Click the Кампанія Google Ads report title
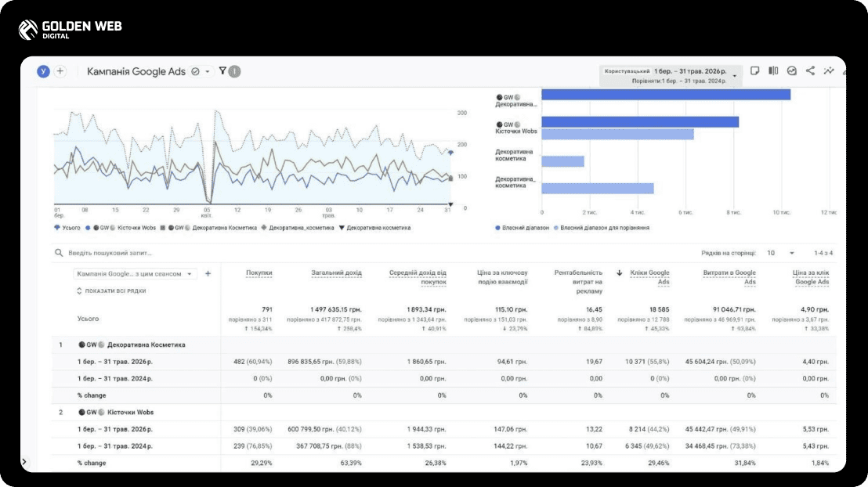This screenshot has height=487, width=868. pos(136,71)
